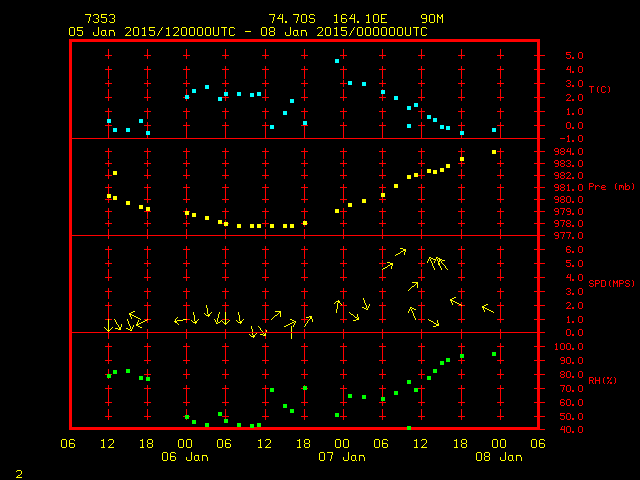The width and height of the screenshot is (640, 480).
Task: Click the 982.0 pressure axis value
Action: 569,176
